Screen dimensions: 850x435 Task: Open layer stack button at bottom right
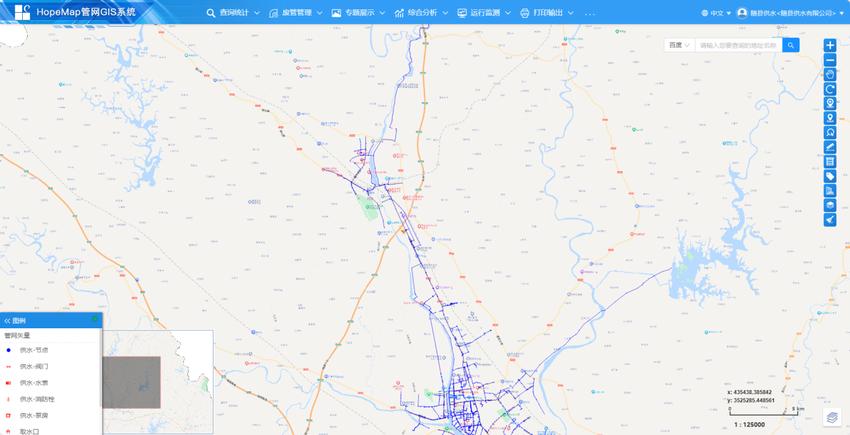tap(831, 415)
